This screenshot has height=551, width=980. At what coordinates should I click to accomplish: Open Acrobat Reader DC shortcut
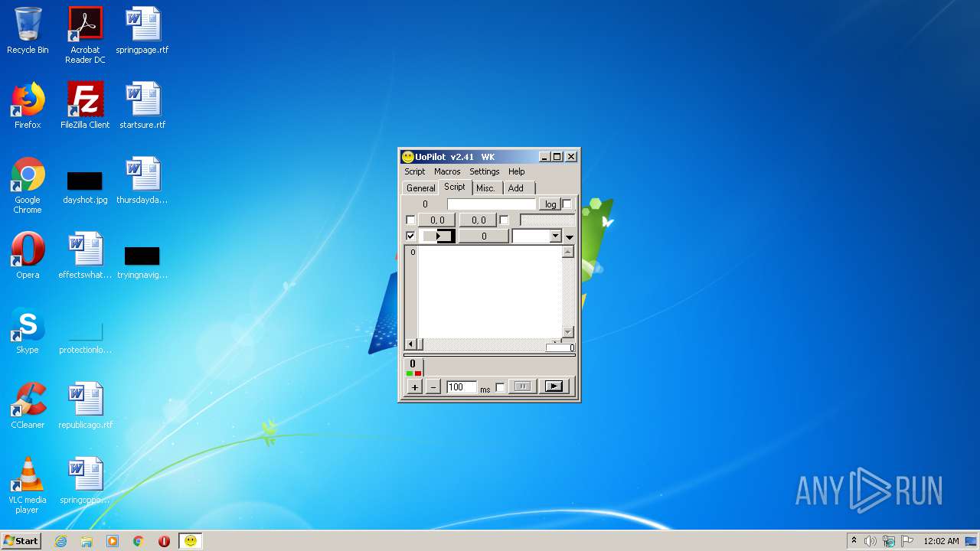[85, 35]
